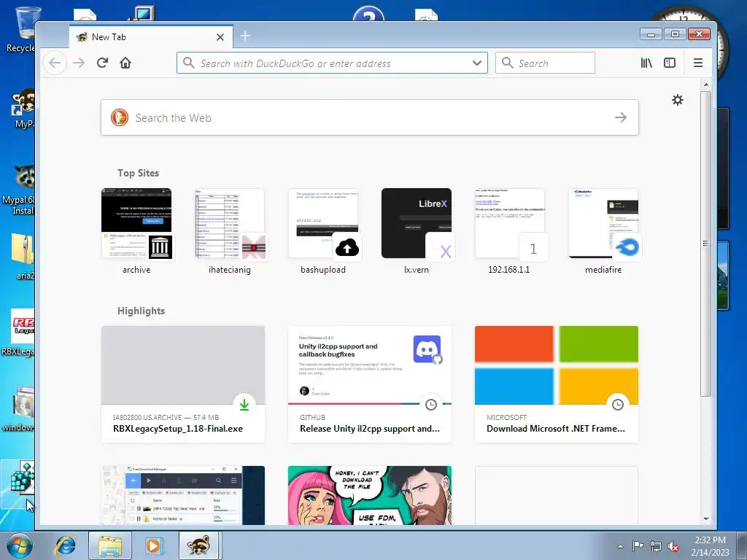Select the aria2 zip folder desktop icon
This screenshot has height=560, width=747.
pyautogui.click(x=21, y=256)
